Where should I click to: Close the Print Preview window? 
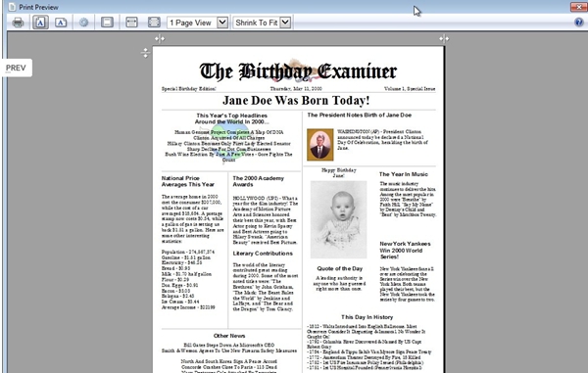[x=579, y=7]
